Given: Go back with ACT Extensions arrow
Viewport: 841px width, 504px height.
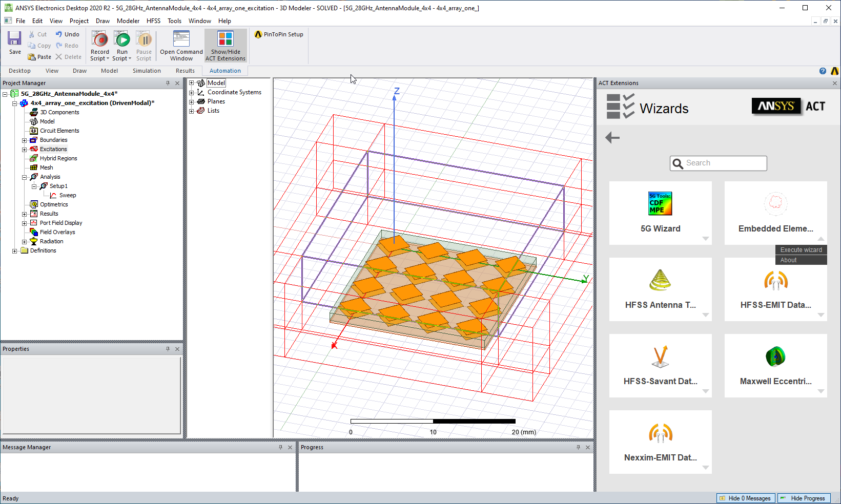Looking at the screenshot, I should click(612, 137).
